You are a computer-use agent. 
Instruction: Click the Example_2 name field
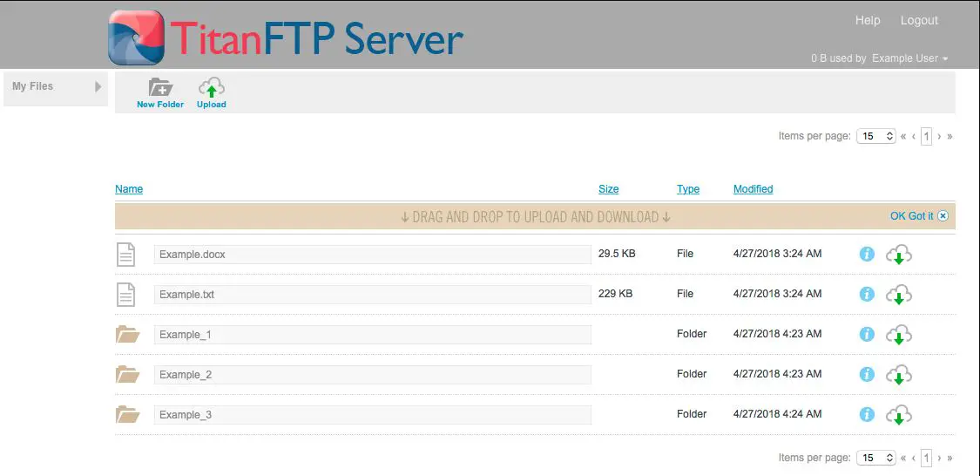coord(373,375)
